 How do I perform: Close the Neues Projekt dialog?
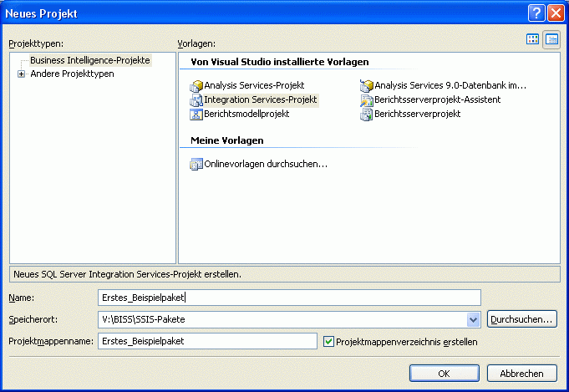[x=556, y=13]
